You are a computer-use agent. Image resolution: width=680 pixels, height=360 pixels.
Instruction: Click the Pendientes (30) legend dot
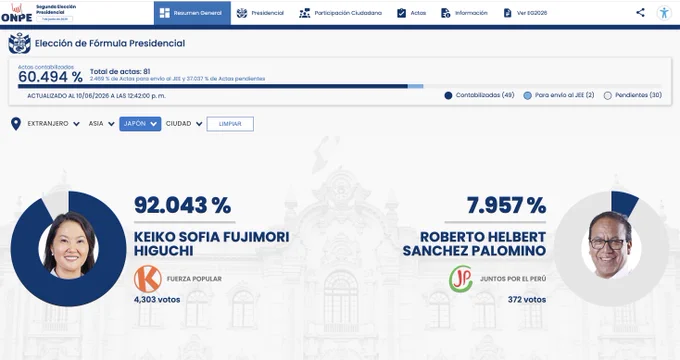point(608,95)
